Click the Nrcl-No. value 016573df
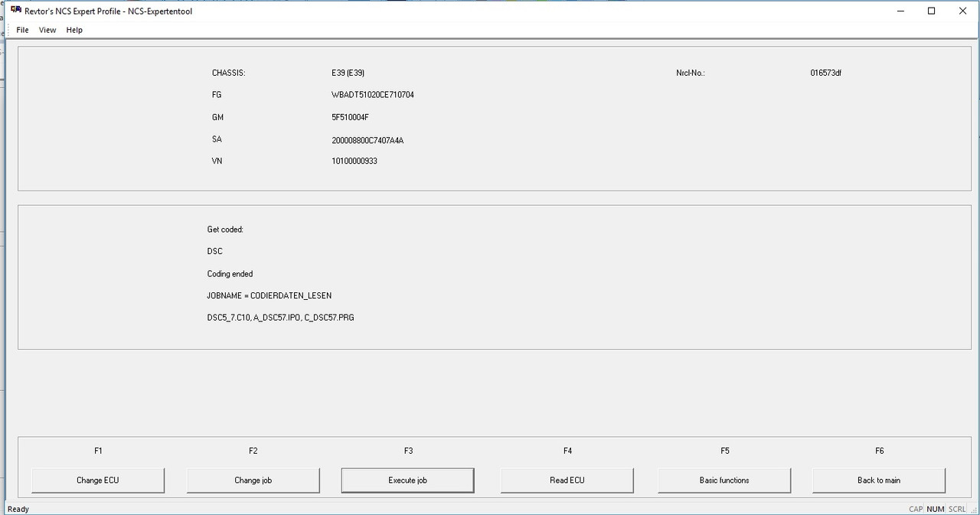This screenshot has height=515, width=980. point(826,73)
